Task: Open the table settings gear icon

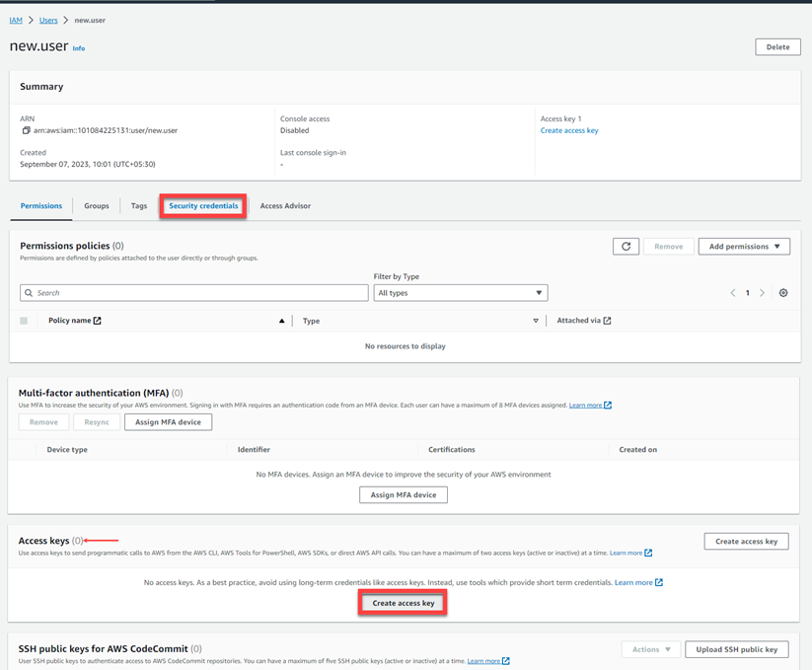Action: (x=783, y=293)
